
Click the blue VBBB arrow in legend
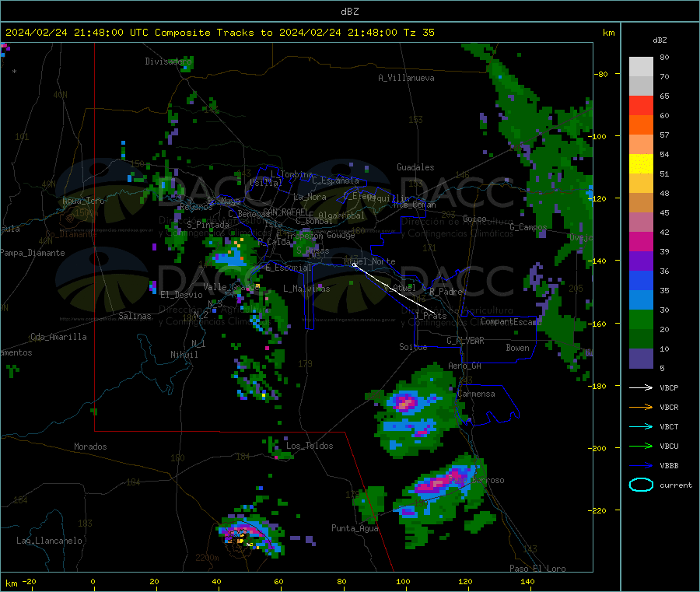(x=641, y=465)
